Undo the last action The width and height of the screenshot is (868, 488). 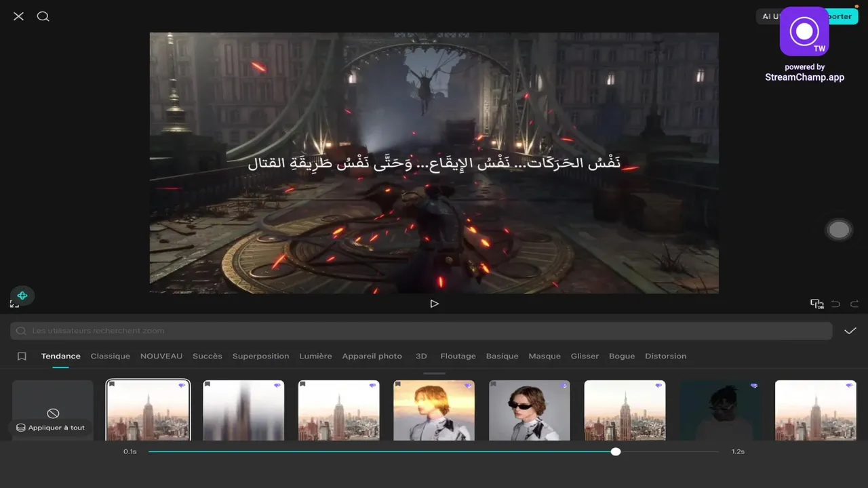coord(836,304)
